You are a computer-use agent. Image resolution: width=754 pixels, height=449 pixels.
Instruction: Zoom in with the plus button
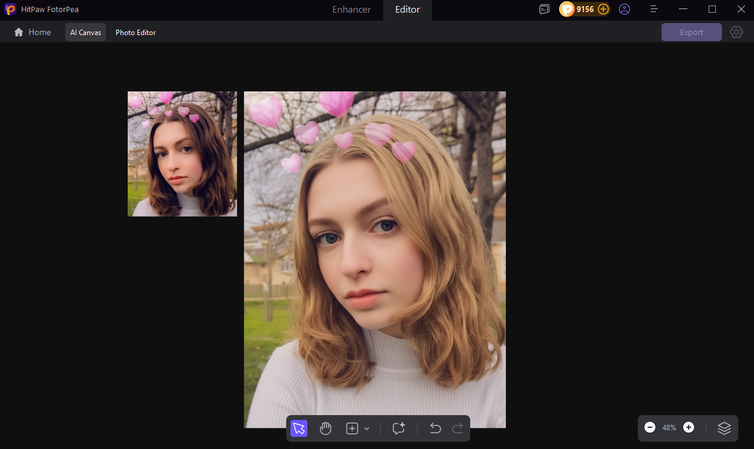689,427
